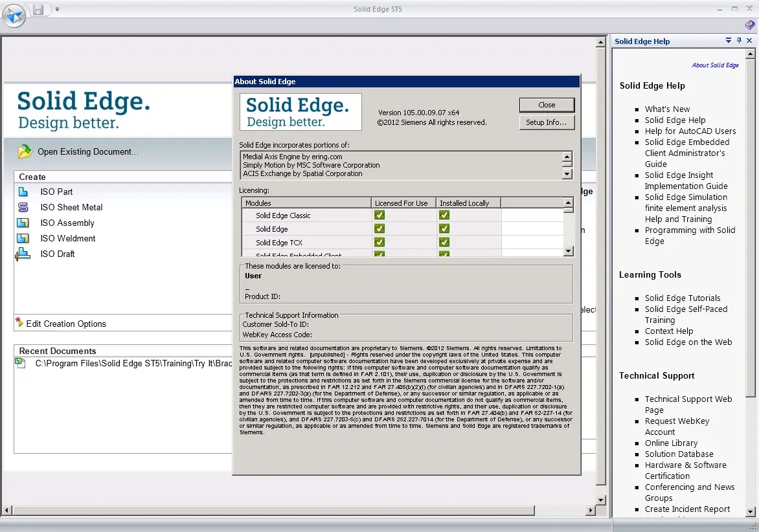Open the Solid Edge Help pane options dropdown
The height and width of the screenshot is (532, 759).
(x=729, y=41)
